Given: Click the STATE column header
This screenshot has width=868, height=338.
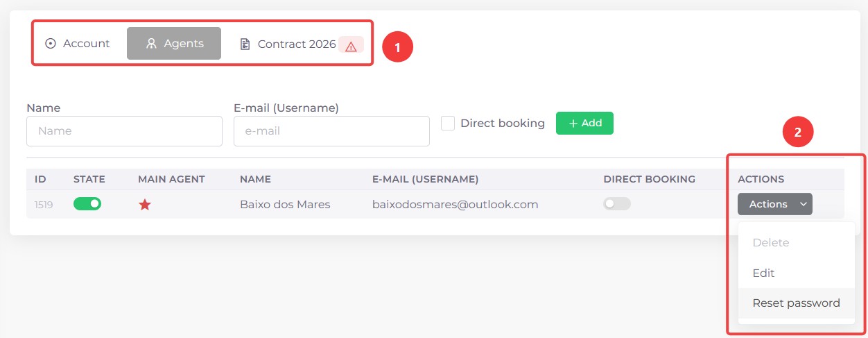Looking at the screenshot, I should click(x=89, y=179).
